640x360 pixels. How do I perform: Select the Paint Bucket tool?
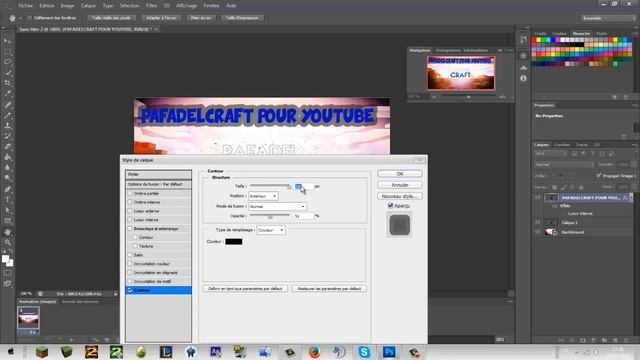[x=7, y=157]
